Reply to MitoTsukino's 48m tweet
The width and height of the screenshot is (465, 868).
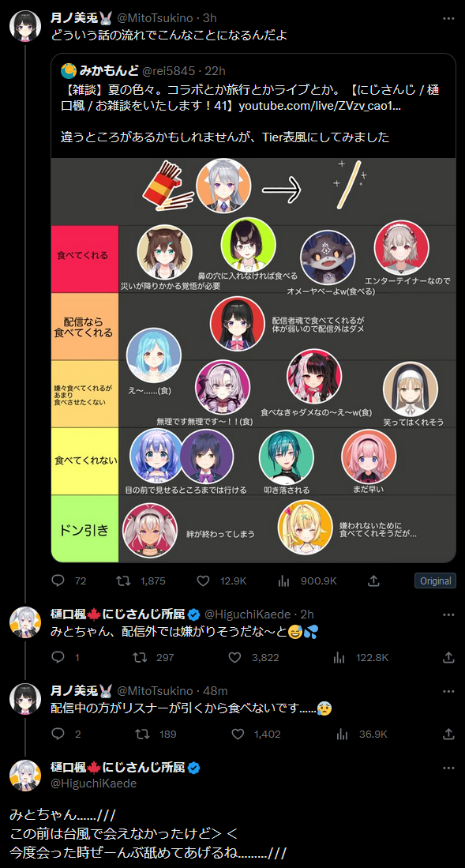tap(58, 734)
